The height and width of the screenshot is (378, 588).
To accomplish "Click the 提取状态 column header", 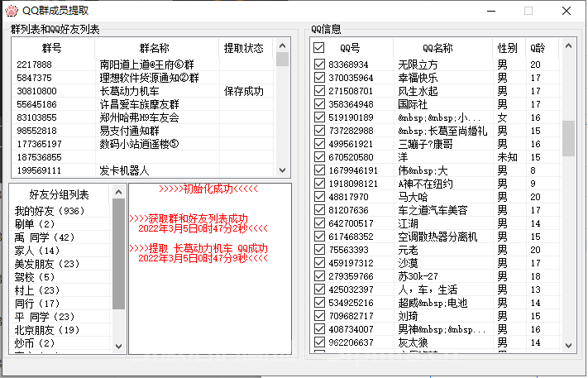I will [246, 48].
